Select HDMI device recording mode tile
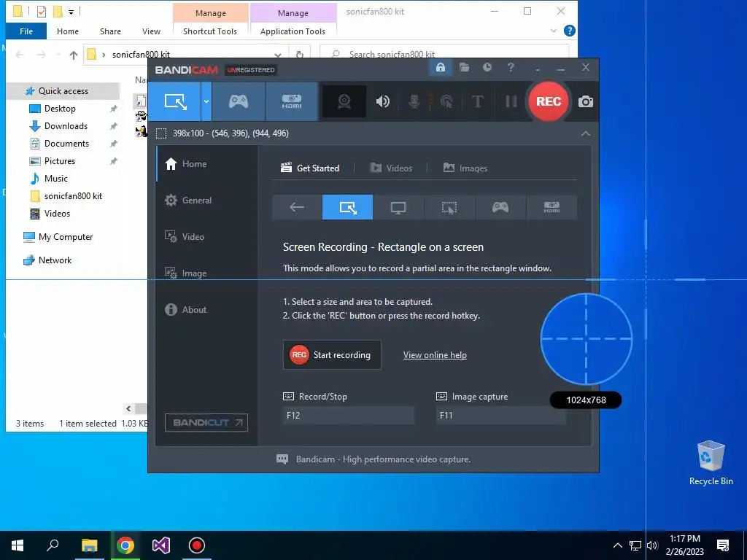Screen dimensions: 747x560 (x=551, y=207)
